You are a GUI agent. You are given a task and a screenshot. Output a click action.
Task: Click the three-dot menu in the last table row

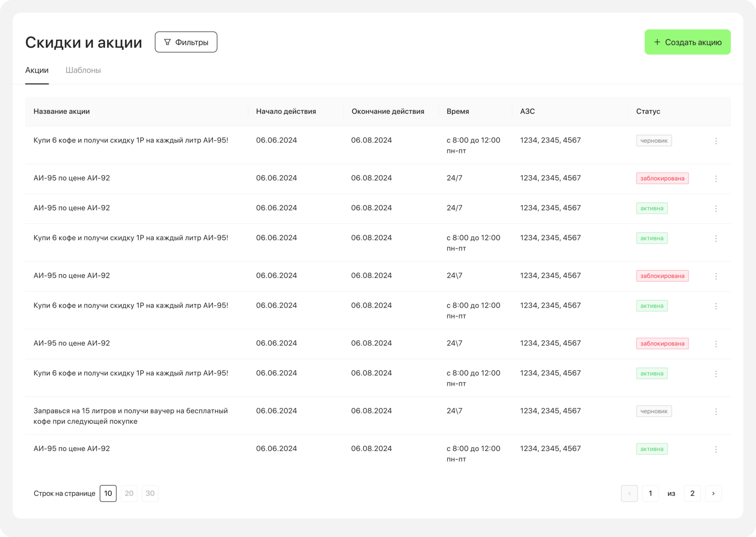716,449
